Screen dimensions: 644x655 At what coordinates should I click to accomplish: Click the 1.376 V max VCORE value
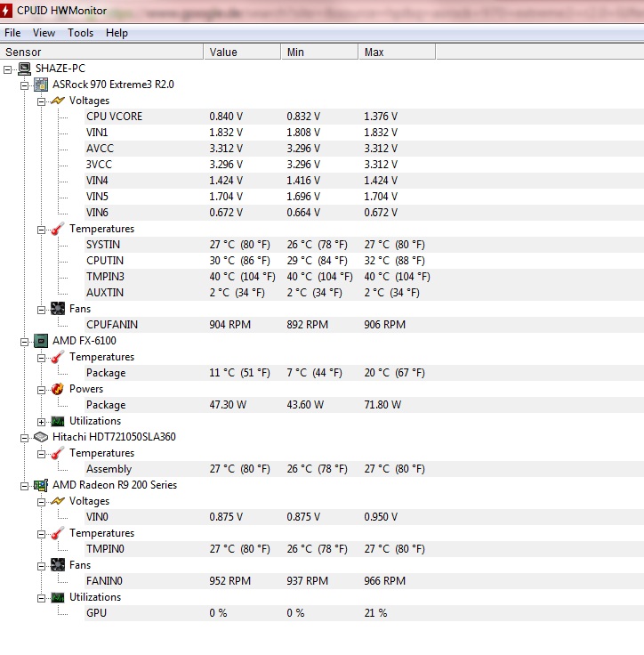pos(381,117)
